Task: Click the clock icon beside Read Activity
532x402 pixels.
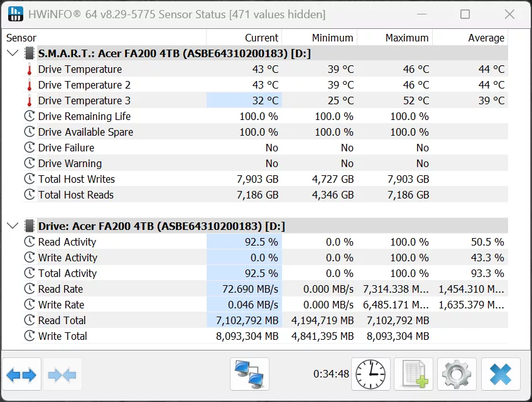Action: click(30, 242)
